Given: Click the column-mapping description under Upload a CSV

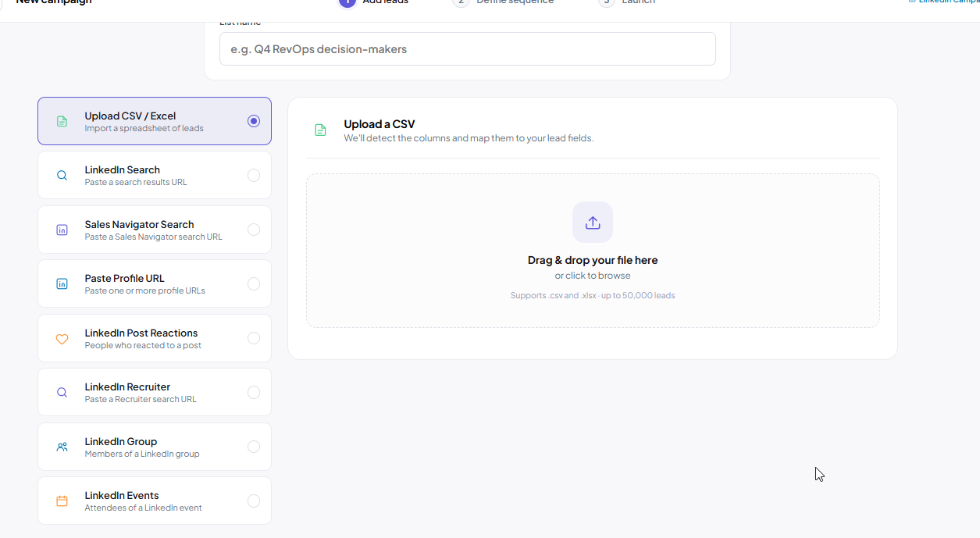Looking at the screenshot, I should tap(469, 138).
